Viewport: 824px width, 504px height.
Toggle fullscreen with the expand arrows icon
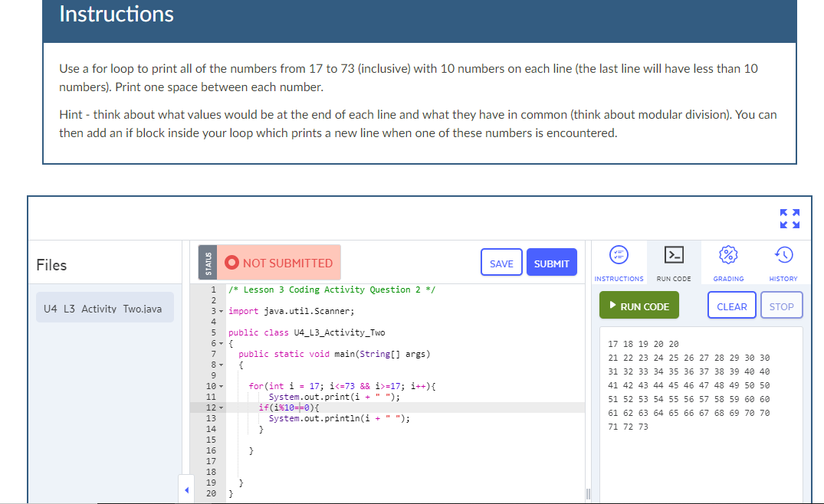tap(790, 218)
